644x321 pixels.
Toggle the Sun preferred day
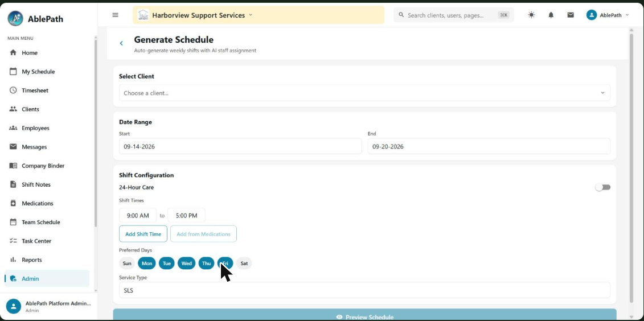[x=127, y=263]
